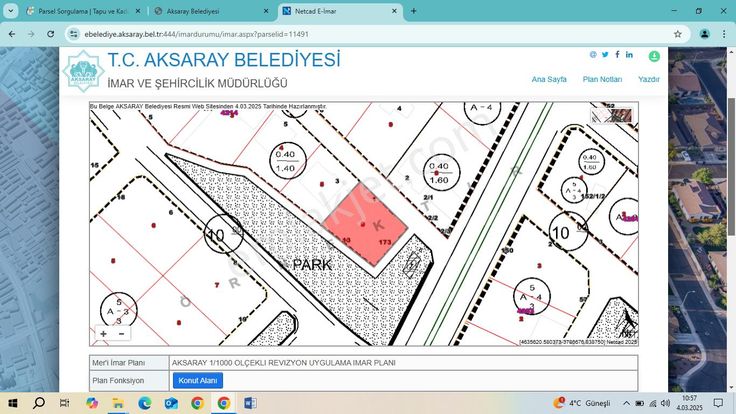Open Microsoft Edge from taskbar

tap(145, 403)
